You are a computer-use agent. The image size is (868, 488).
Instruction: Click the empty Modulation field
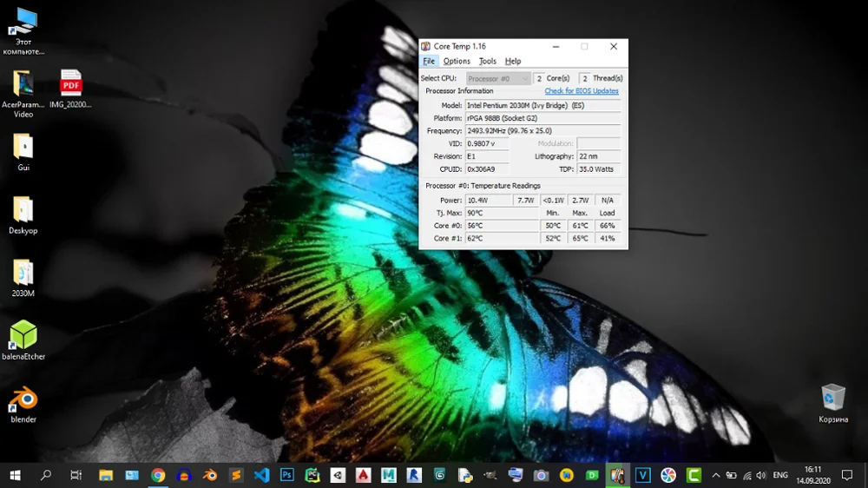(x=599, y=143)
